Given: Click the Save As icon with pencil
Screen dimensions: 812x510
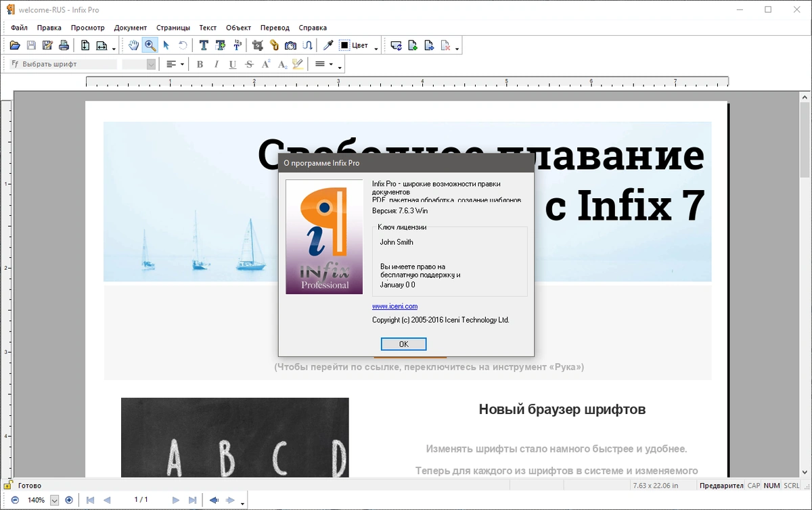Looking at the screenshot, I should 47,45.
